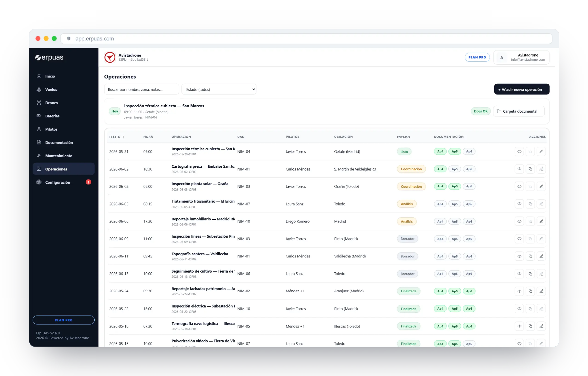This screenshot has height=376, width=588.
Task: Duplicate the Seguimiento de cultivo operation
Action: click(x=530, y=274)
